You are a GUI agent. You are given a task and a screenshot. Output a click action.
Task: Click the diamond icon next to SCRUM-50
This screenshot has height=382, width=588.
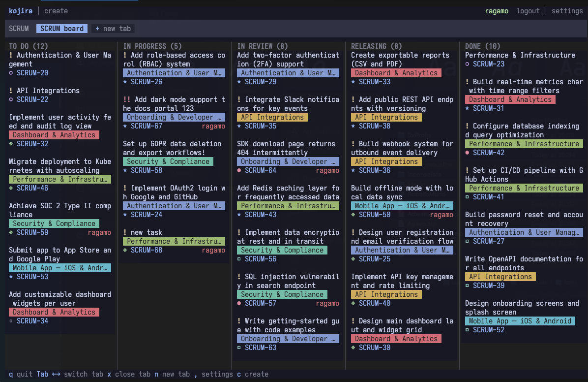(x=353, y=215)
